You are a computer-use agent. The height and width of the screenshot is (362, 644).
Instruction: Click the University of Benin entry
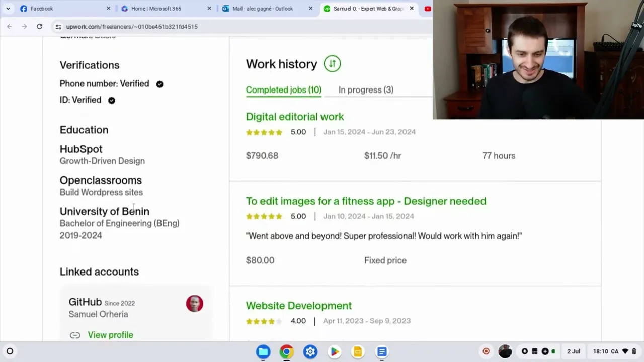tap(104, 211)
